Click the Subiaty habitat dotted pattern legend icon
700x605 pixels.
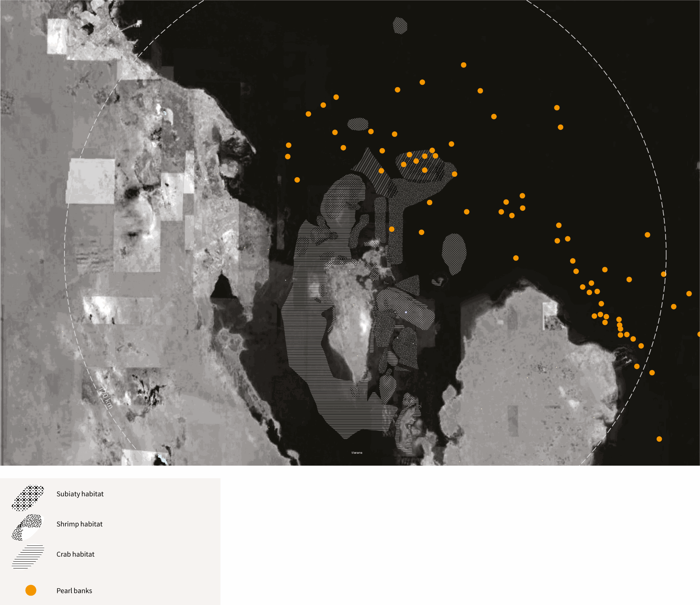coord(28,498)
